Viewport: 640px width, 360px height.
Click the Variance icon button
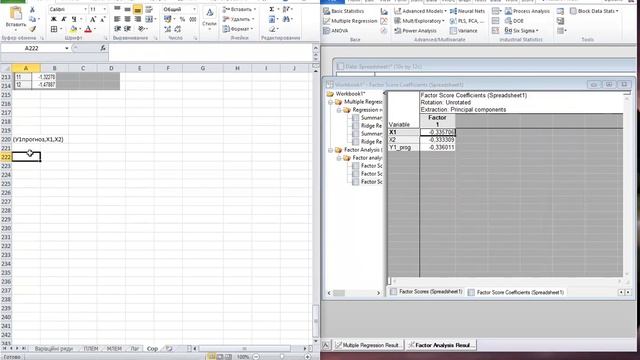pyautogui.click(x=464, y=31)
